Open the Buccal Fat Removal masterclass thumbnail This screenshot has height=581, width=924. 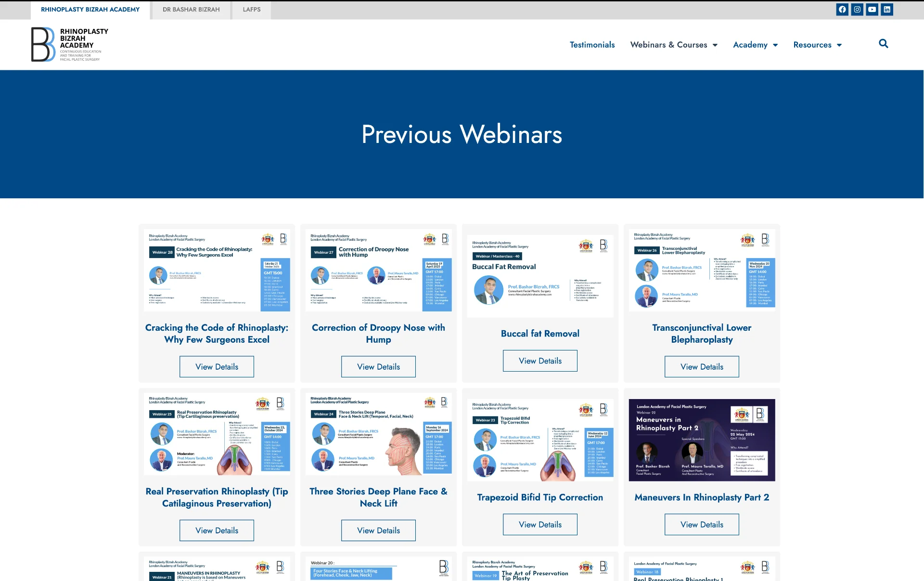540,276
